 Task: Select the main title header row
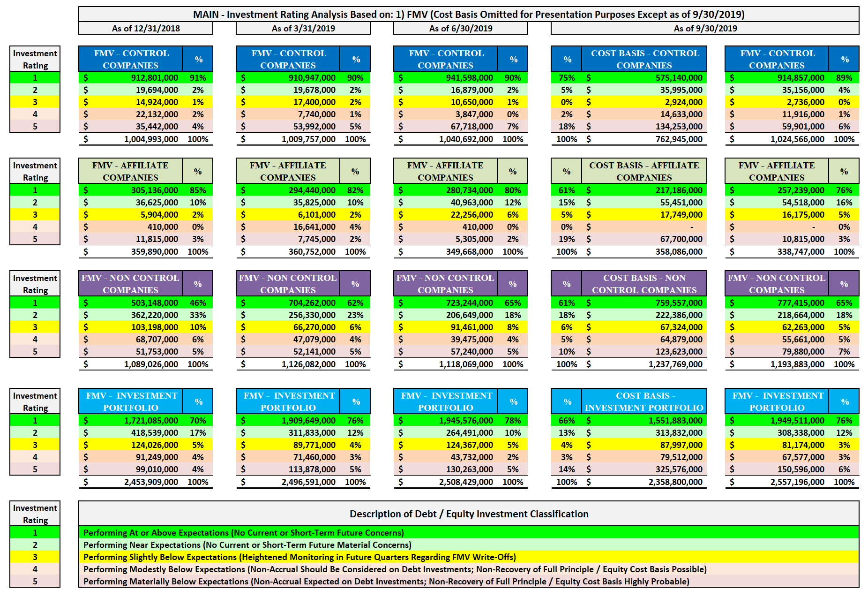pyautogui.click(x=469, y=13)
